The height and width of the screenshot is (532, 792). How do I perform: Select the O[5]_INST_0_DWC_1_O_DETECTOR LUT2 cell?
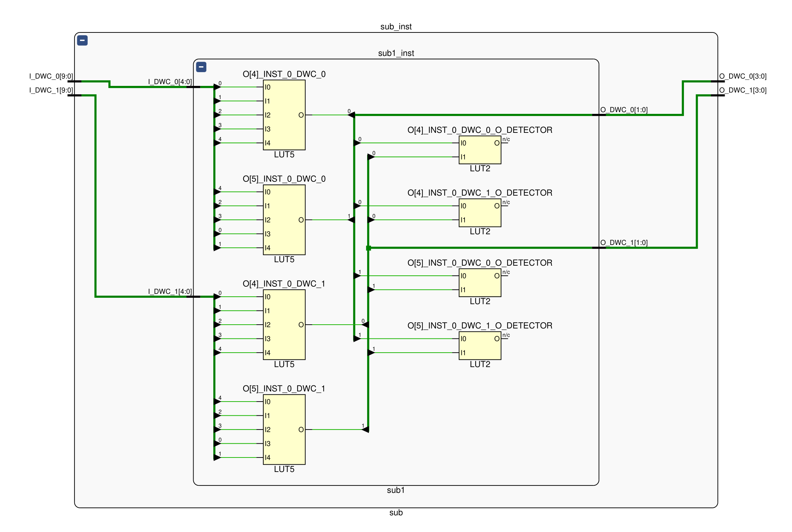[x=480, y=345]
